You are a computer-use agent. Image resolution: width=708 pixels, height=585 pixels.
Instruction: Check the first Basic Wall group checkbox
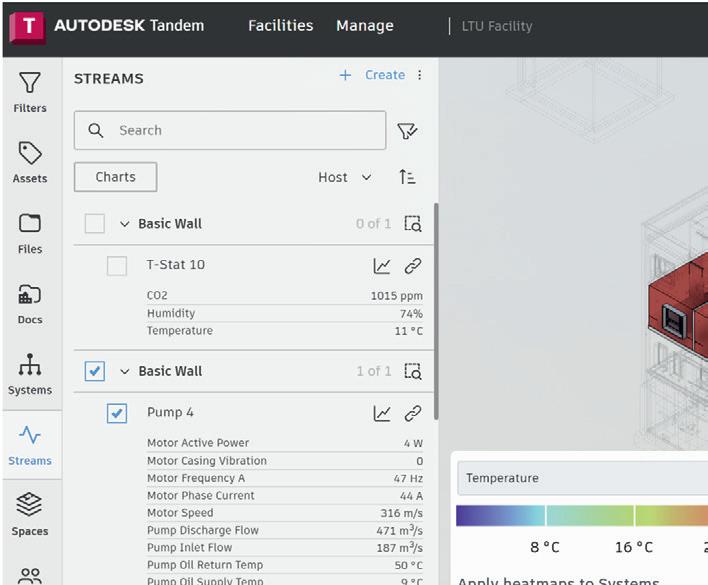(95, 223)
